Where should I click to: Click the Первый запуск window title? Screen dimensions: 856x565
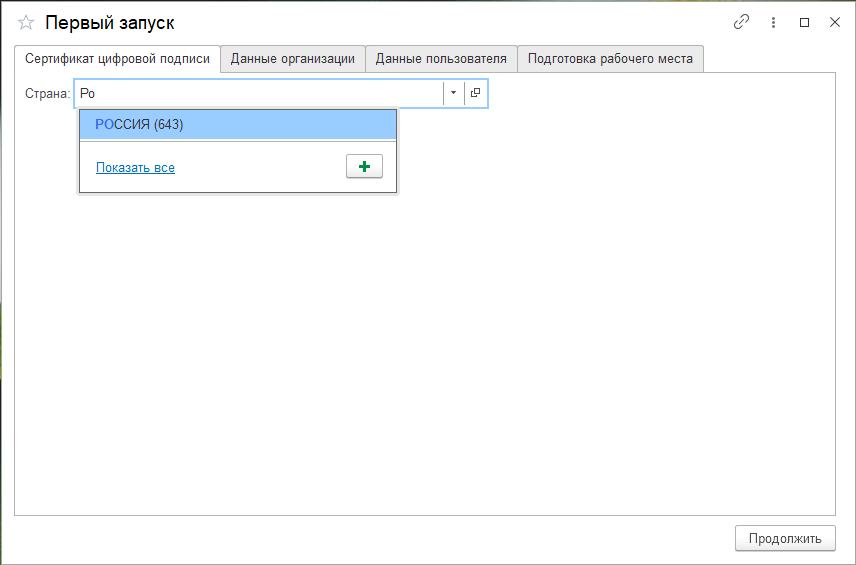pyautogui.click(x=110, y=22)
